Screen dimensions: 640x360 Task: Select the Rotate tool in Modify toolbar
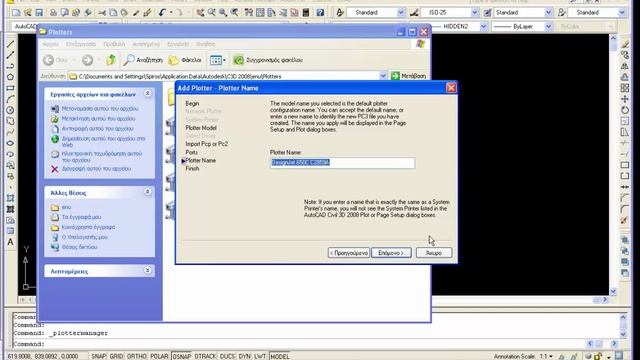coord(625,110)
